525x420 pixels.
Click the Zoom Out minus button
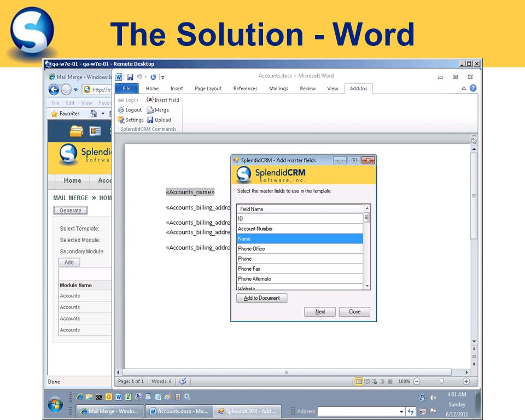coord(417,381)
